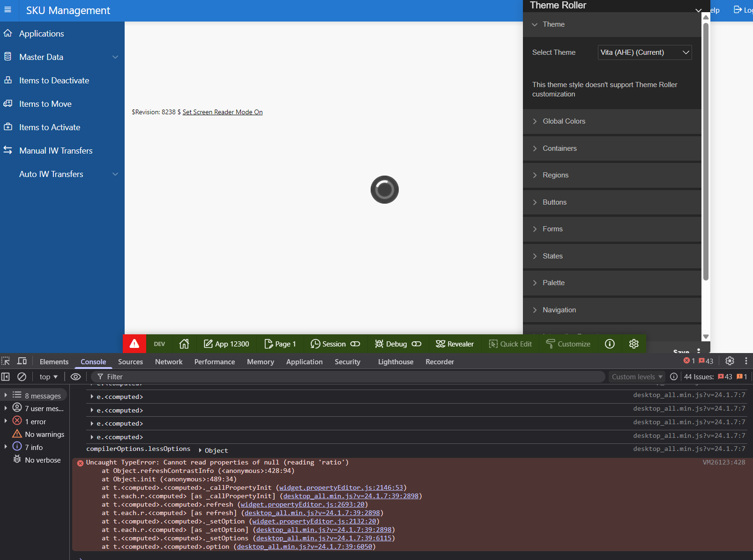Image resolution: width=753 pixels, height=560 pixels.
Task: Open the Select Theme dropdown
Action: click(x=644, y=52)
